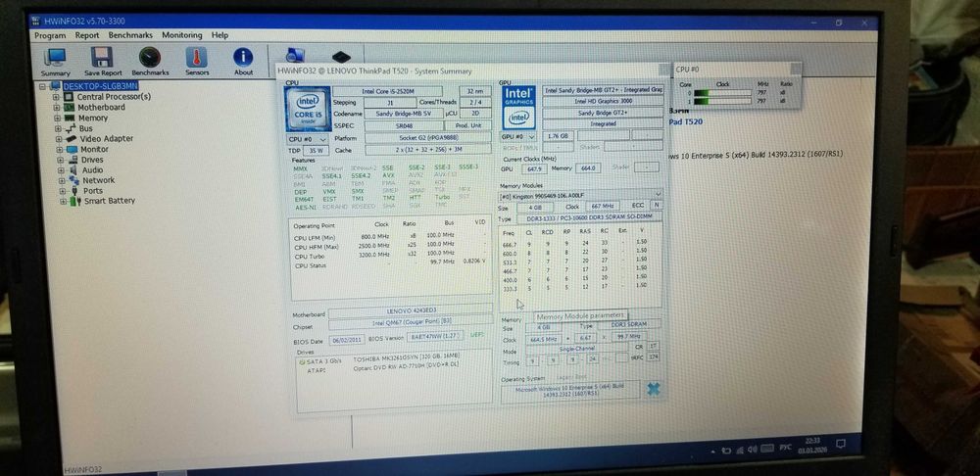Click the Bus tree icon
980x476 pixels.
coord(70,128)
